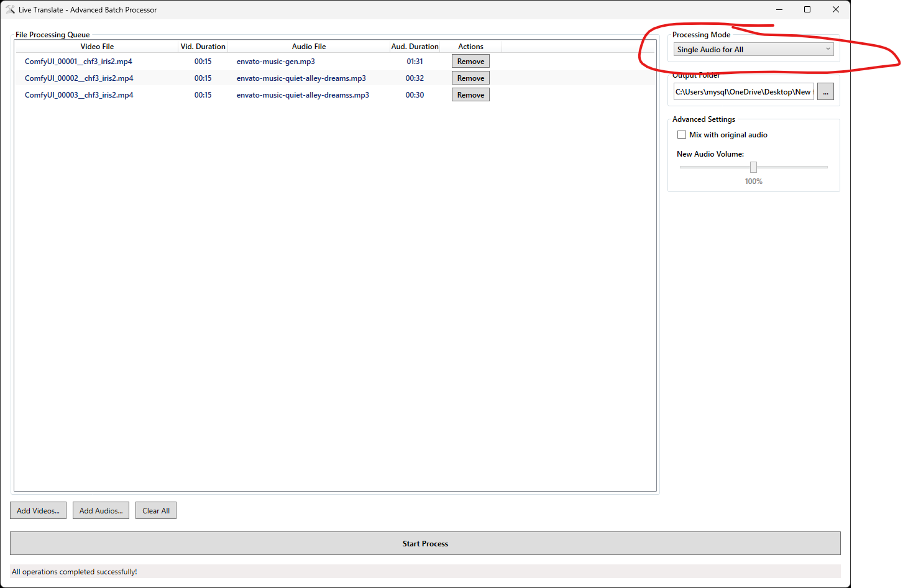
Task: Click the Processing Mode dropdown arrow
Action: (x=827, y=50)
